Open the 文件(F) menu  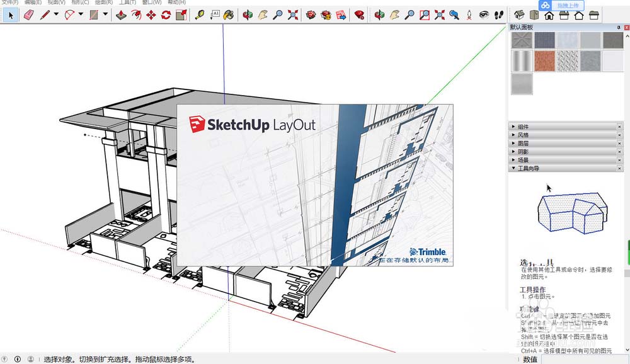(x=10, y=2)
